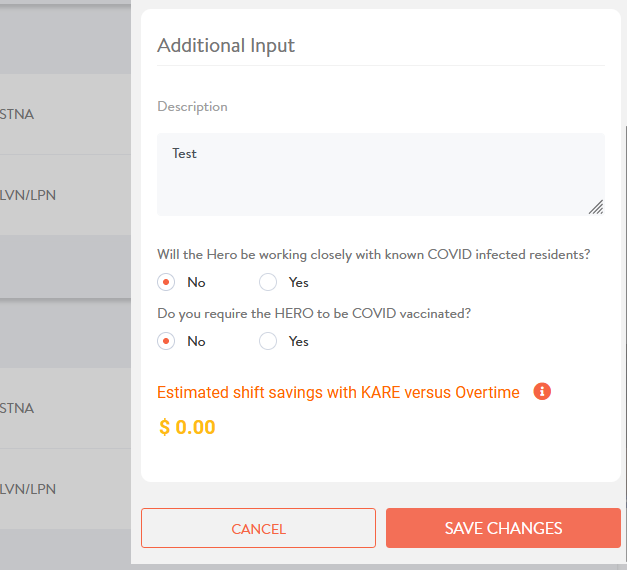Click the COVID infected residents question text
The image size is (627, 570).
373,255
